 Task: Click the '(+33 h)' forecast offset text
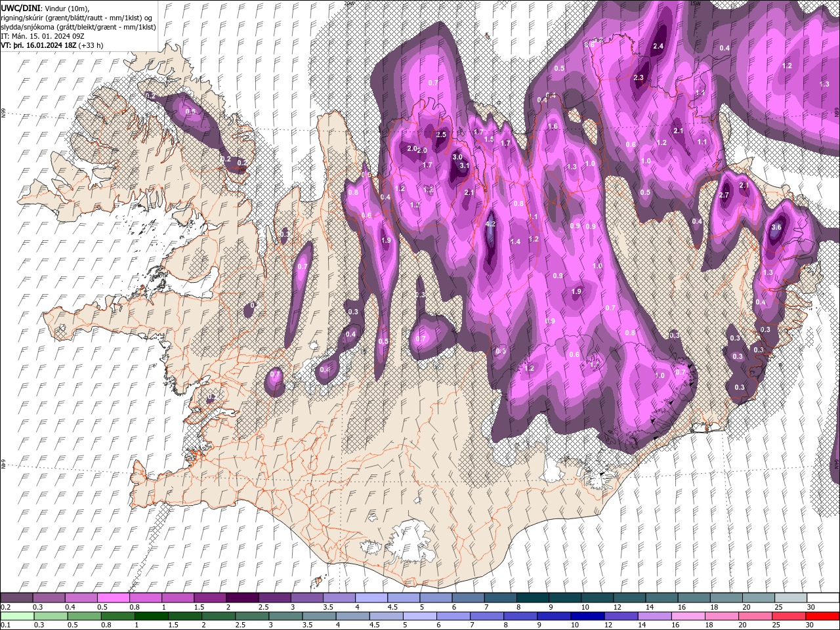[x=91, y=45]
